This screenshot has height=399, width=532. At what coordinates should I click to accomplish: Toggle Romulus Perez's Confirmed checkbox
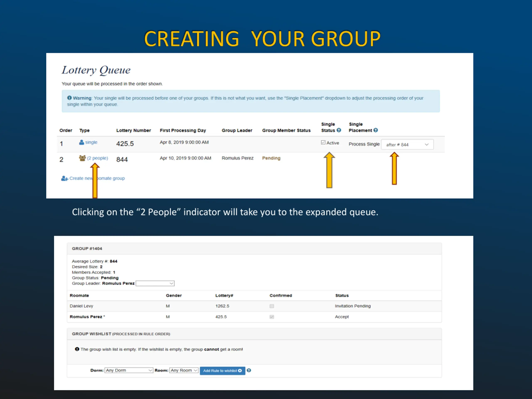[x=272, y=317]
